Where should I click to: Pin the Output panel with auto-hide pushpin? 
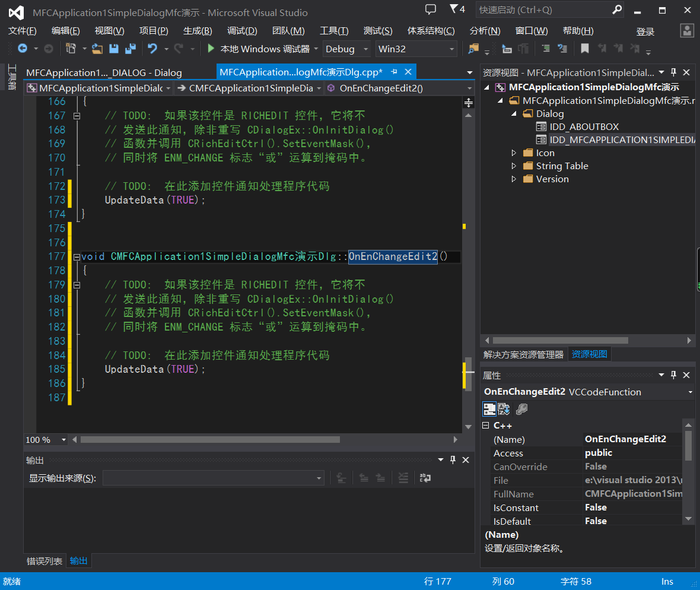tap(453, 460)
